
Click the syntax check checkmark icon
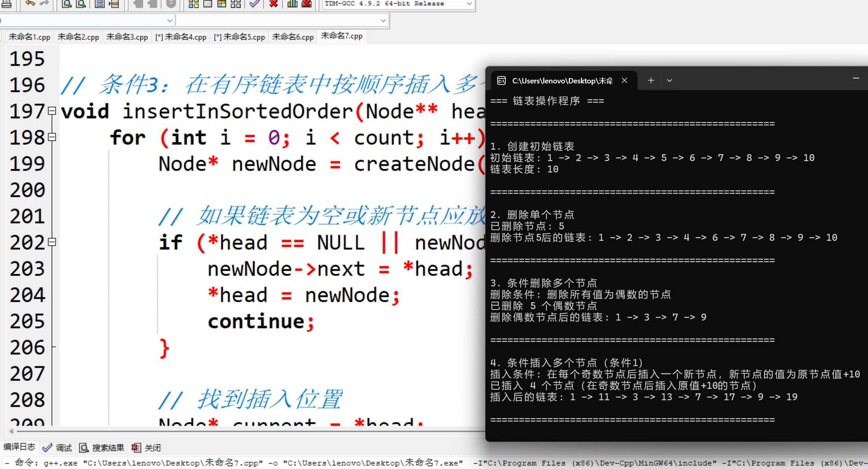(x=255, y=4)
